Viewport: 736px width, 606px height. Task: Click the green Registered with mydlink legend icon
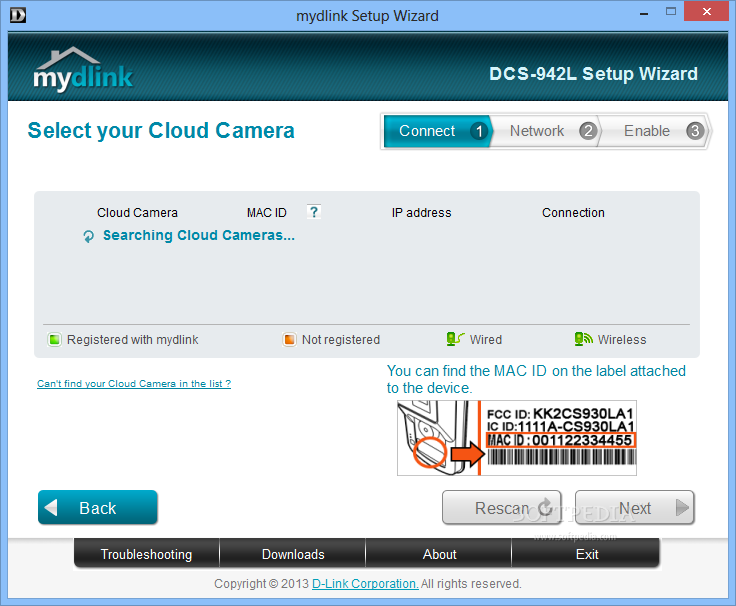54,339
